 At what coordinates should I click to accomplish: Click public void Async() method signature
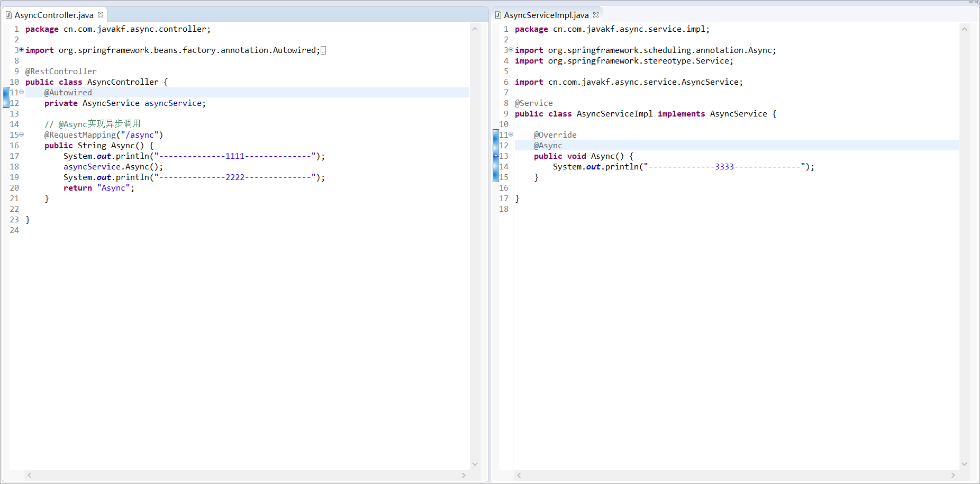click(584, 156)
